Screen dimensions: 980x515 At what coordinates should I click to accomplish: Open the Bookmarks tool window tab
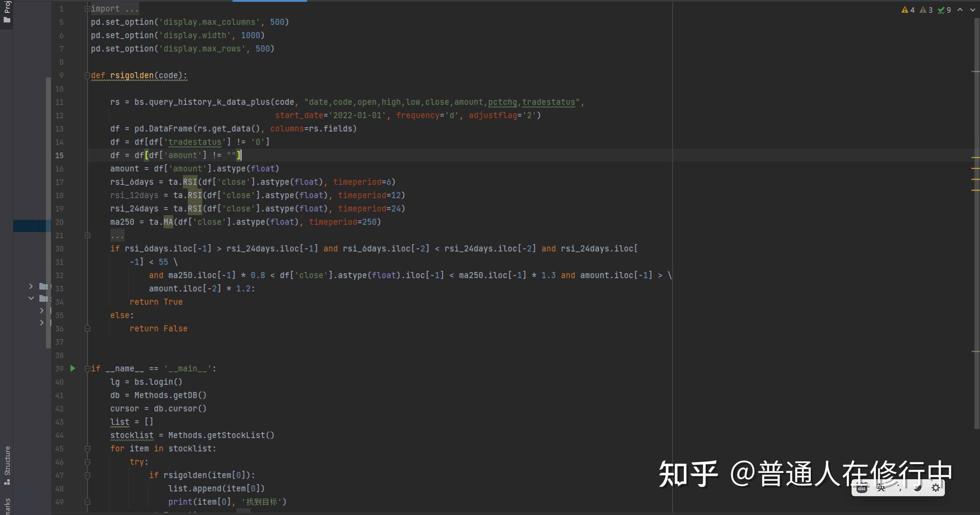pos(7,506)
